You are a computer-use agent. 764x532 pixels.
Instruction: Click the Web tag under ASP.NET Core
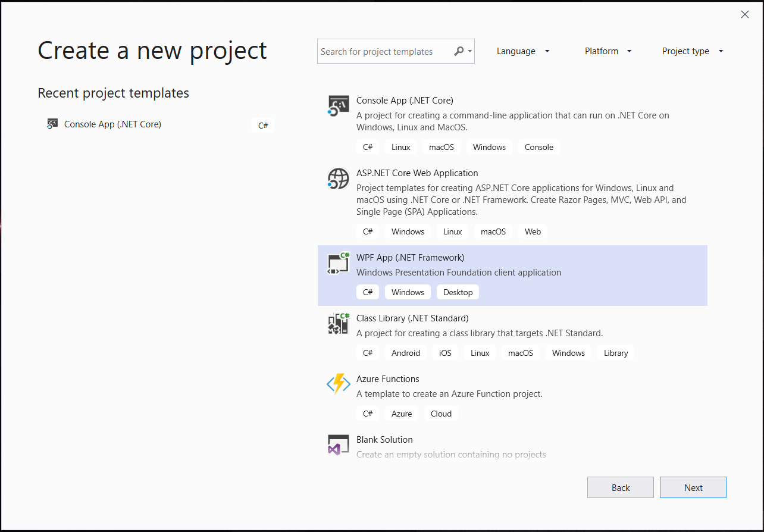tap(533, 231)
